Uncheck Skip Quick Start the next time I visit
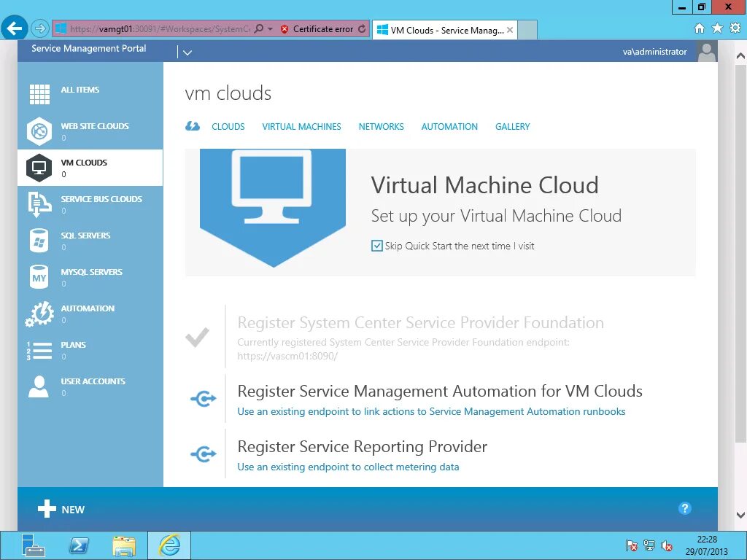747x560 pixels. 377,246
